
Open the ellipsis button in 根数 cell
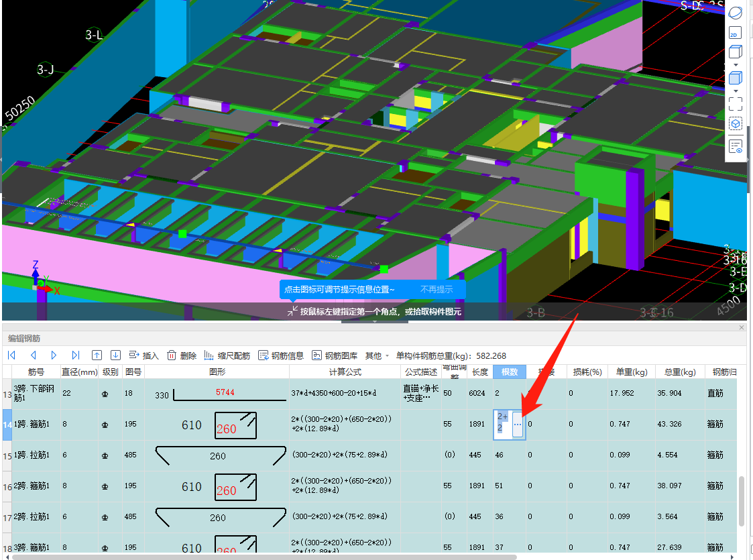(517, 425)
